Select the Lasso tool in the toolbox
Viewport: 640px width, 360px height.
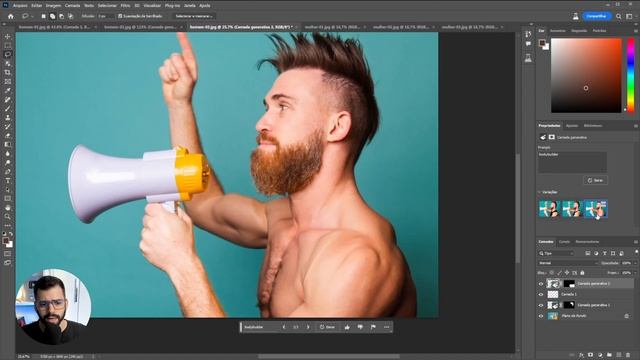point(7,54)
